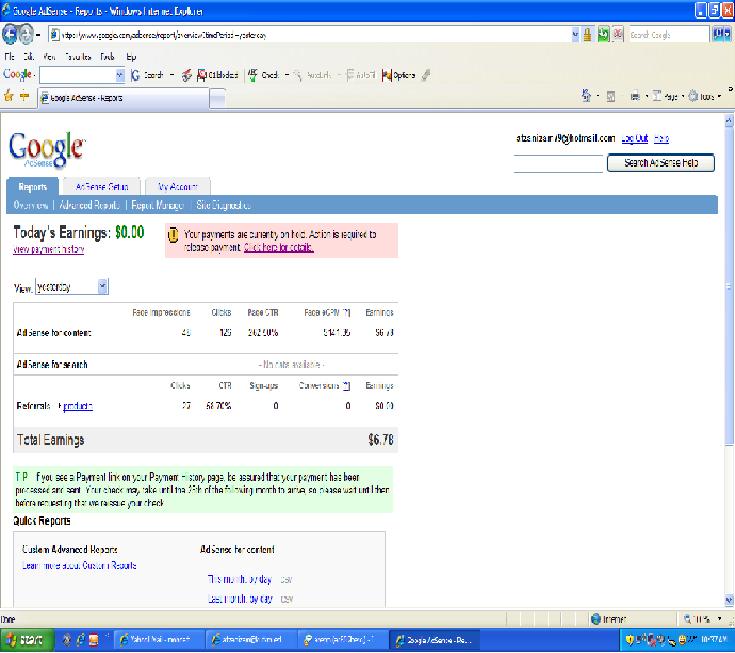Click the Google toolbar logo
735x653 pixels.
18,75
